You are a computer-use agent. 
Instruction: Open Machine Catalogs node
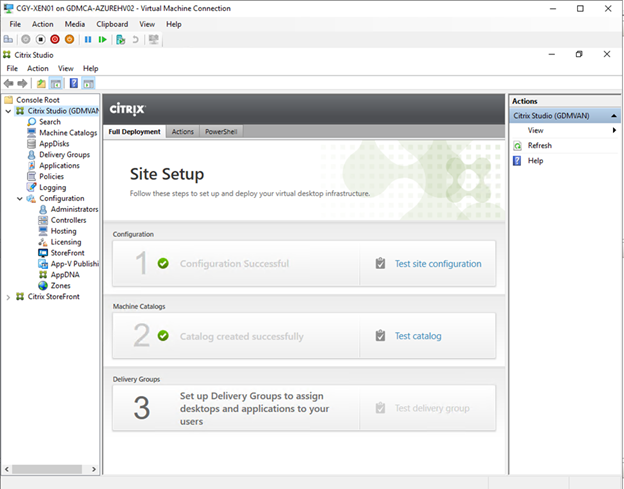point(68,133)
